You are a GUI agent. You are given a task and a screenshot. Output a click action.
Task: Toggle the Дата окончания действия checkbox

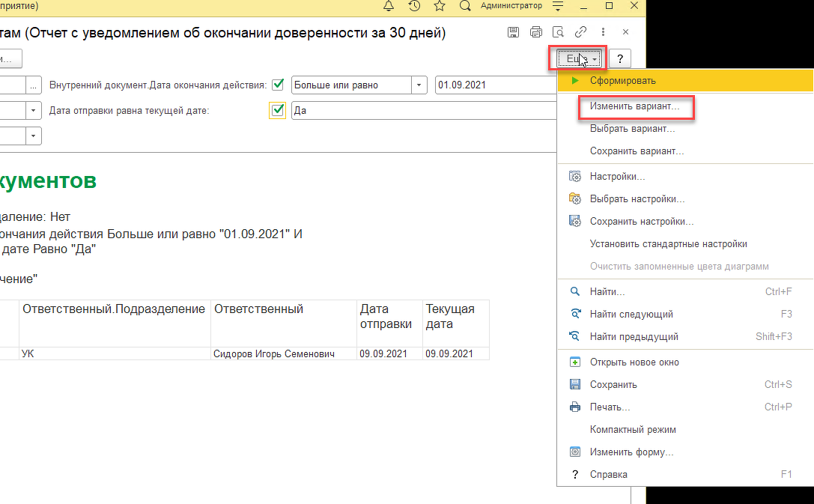click(279, 85)
